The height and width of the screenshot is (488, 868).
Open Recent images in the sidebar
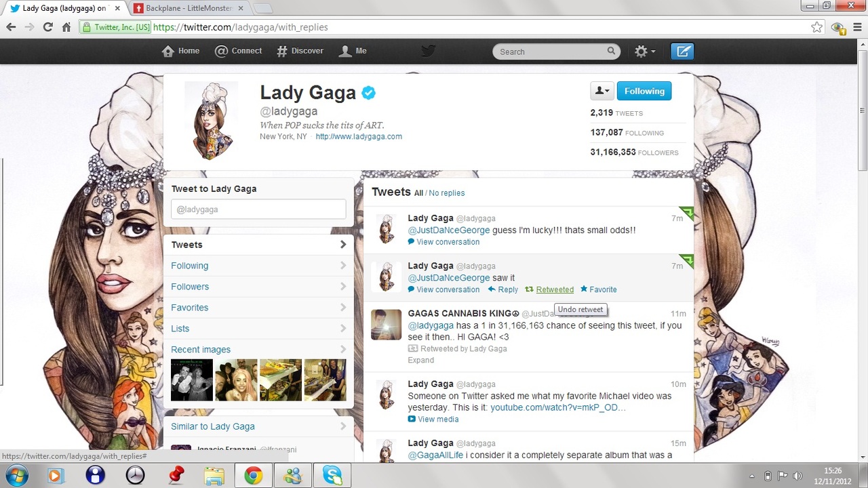click(258, 350)
